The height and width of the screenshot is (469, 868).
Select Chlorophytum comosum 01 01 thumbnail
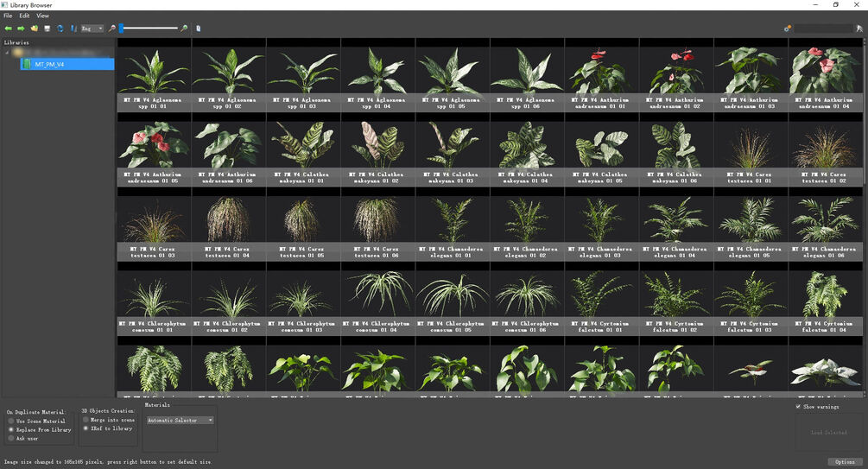pos(154,299)
